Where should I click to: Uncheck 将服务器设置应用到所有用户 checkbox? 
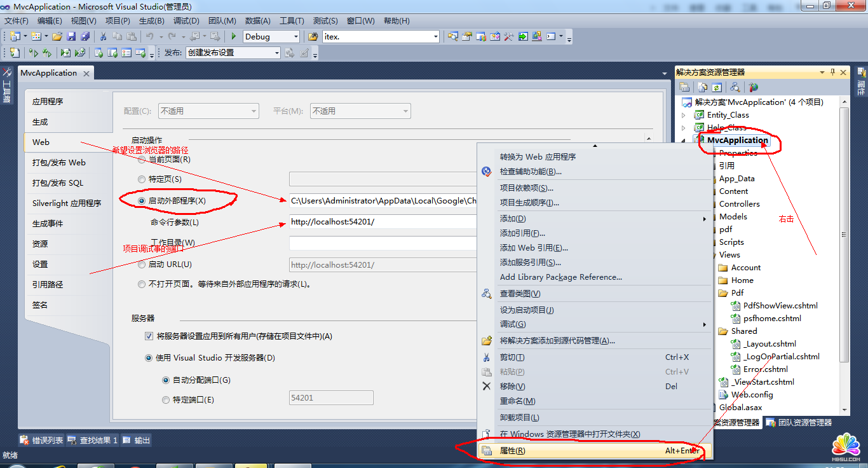point(149,336)
